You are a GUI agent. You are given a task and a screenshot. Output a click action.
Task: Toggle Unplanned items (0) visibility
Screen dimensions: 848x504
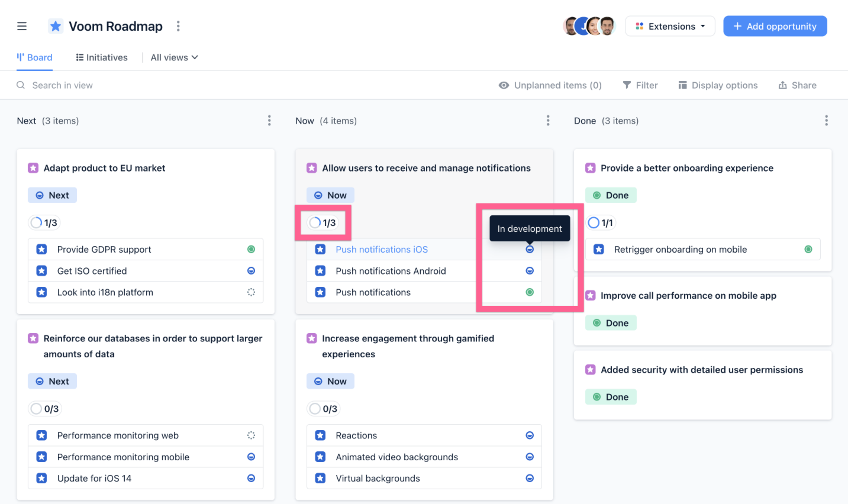tap(550, 85)
